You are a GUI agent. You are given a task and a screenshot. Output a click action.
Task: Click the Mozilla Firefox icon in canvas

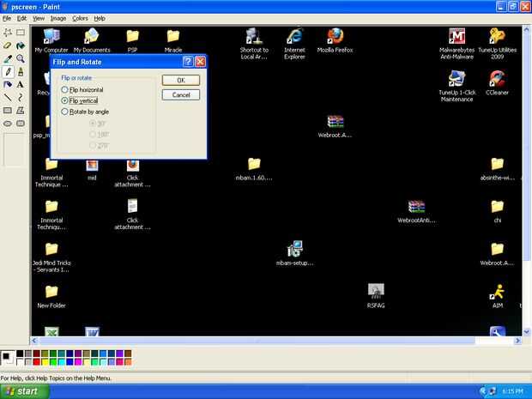point(336,36)
